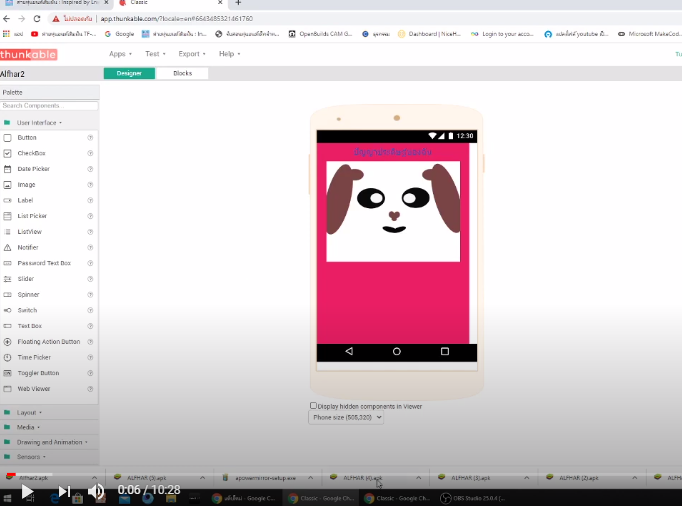Click the Search Components field
This screenshot has height=506, width=682.
point(49,105)
